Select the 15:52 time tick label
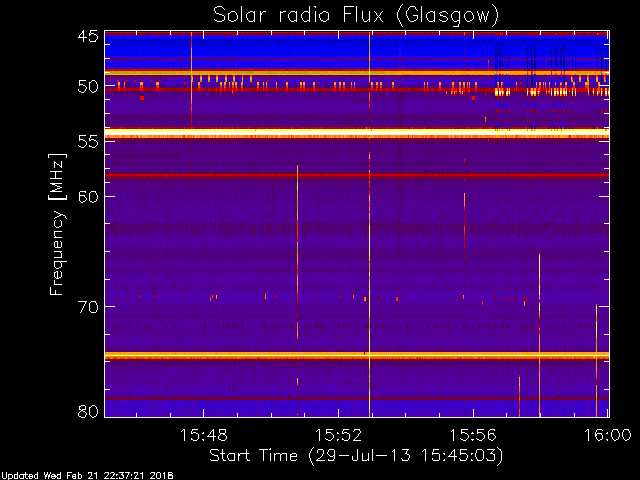The height and width of the screenshot is (480, 640). click(338, 435)
